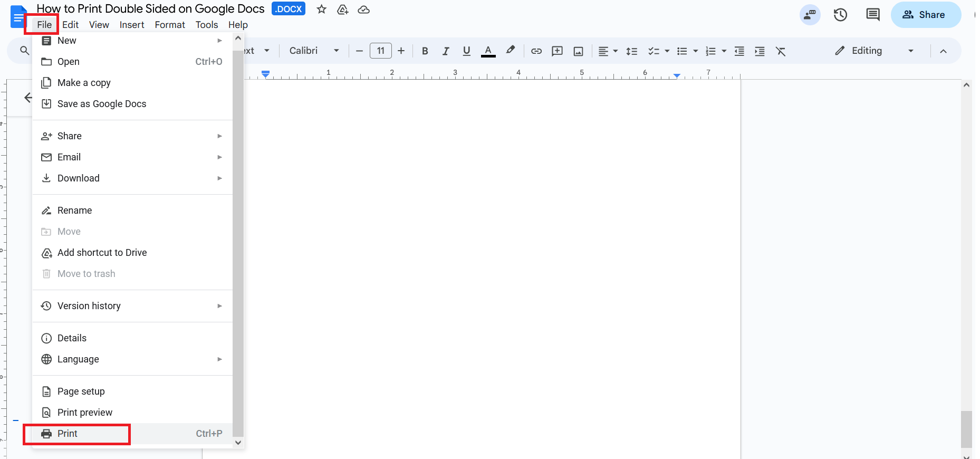Open the bulleted list dropdown arrow

coord(696,51)
